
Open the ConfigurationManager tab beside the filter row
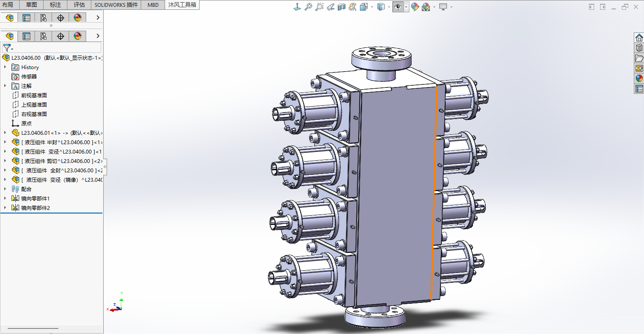tap(44, 36)
